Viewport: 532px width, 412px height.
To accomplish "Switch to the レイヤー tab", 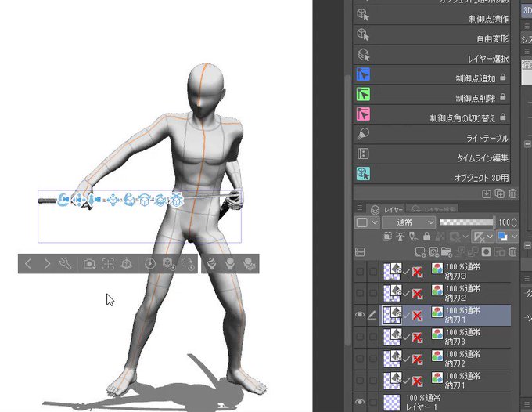I will coord(387,210).
